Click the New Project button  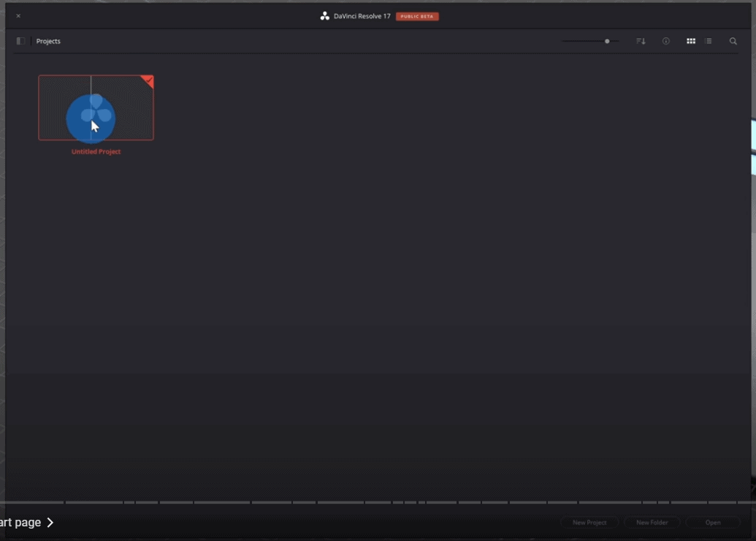[589, 522]
